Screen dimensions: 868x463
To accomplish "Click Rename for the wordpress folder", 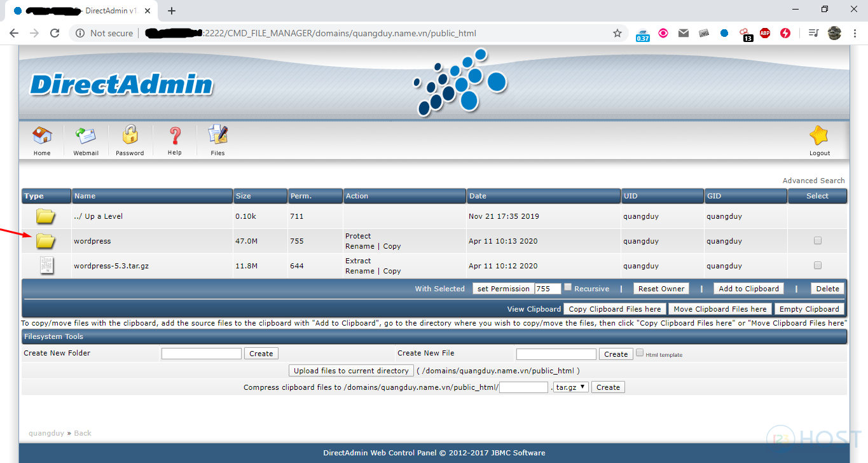I will [360, 246].
